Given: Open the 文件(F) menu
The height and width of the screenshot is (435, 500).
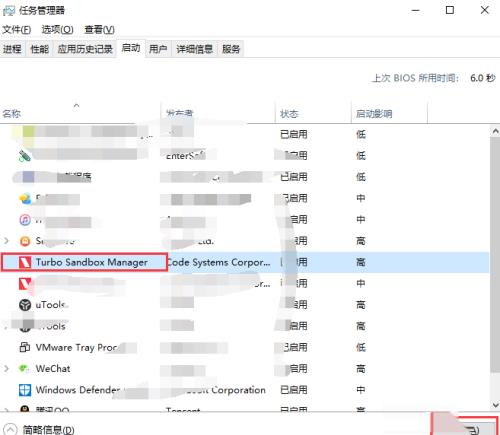Looking at the screenshot, I should pos(17,30).
